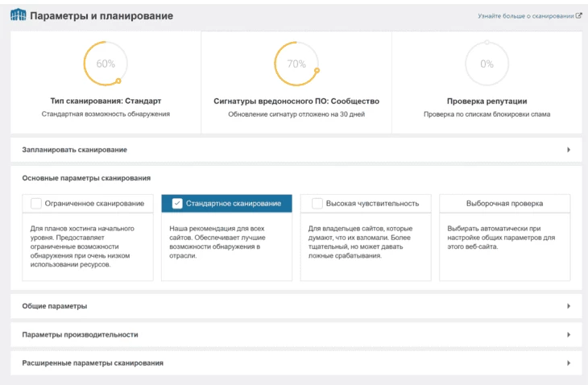
Task: Expand 'Параметры производительности' section arrow
Action: coord(569,334)
